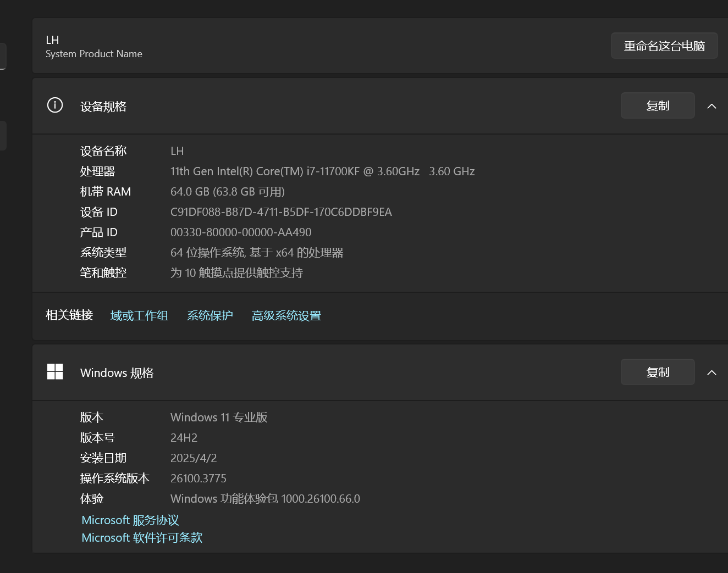Click 重命名这台电脑 button

point(664,46)
